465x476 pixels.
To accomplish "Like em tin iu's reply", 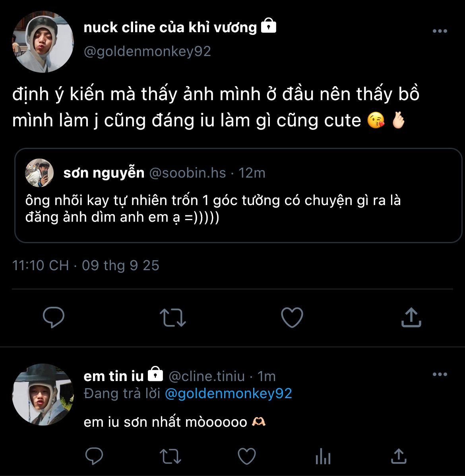I will coord(246,457).
